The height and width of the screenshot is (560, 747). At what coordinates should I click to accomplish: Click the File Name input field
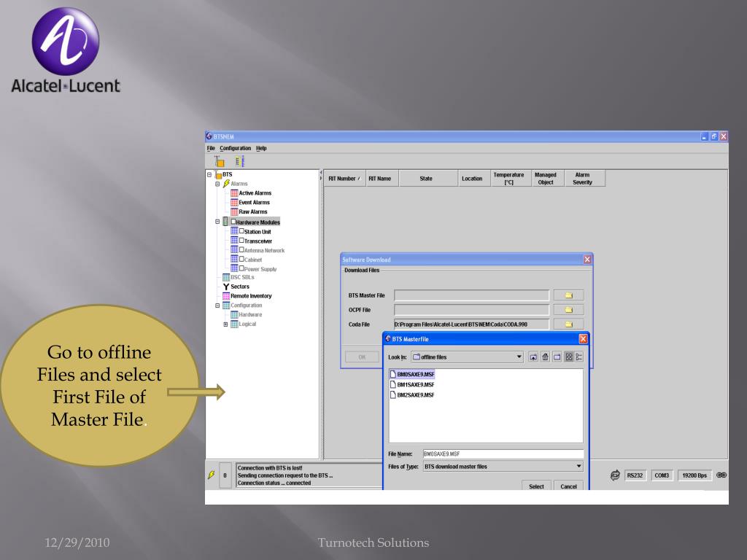503,454
